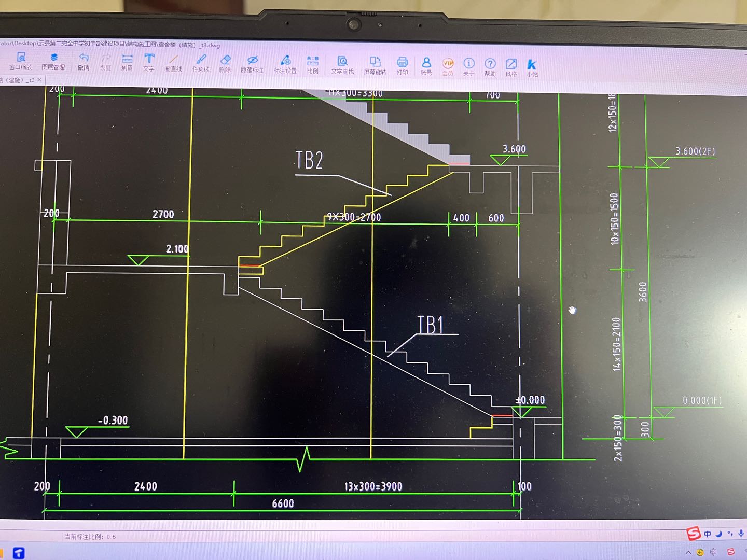
Task: Open the 帮助 help icon
Action: coord(490,68)
